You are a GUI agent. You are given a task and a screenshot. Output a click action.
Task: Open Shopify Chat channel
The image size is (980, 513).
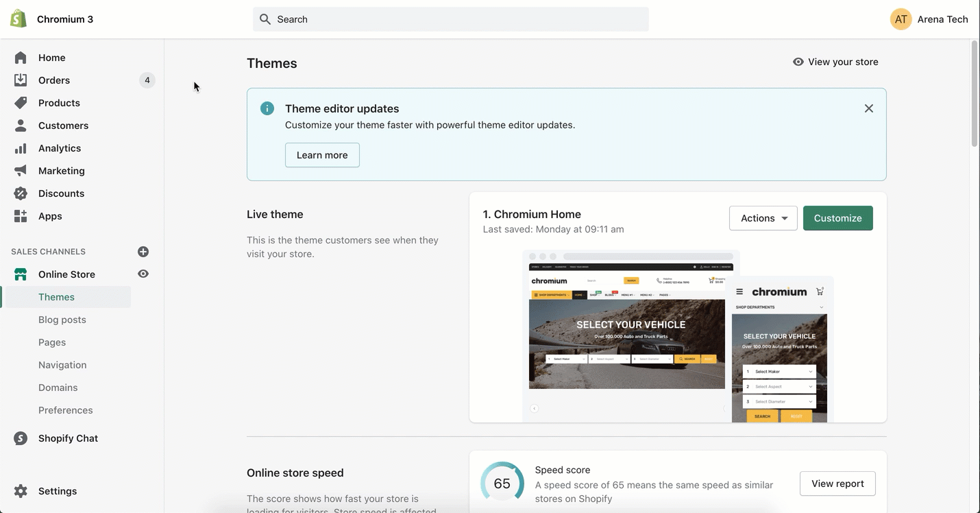pos(68,438)
